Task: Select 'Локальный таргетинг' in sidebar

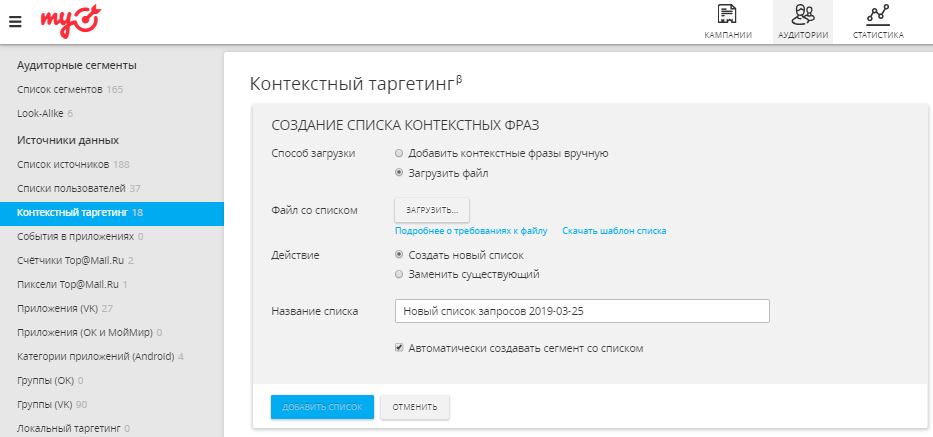Action: [67, 428]
